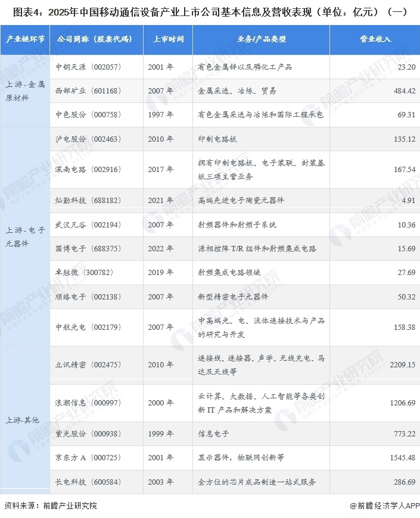Select revenue value 4.91

[408, 200]
